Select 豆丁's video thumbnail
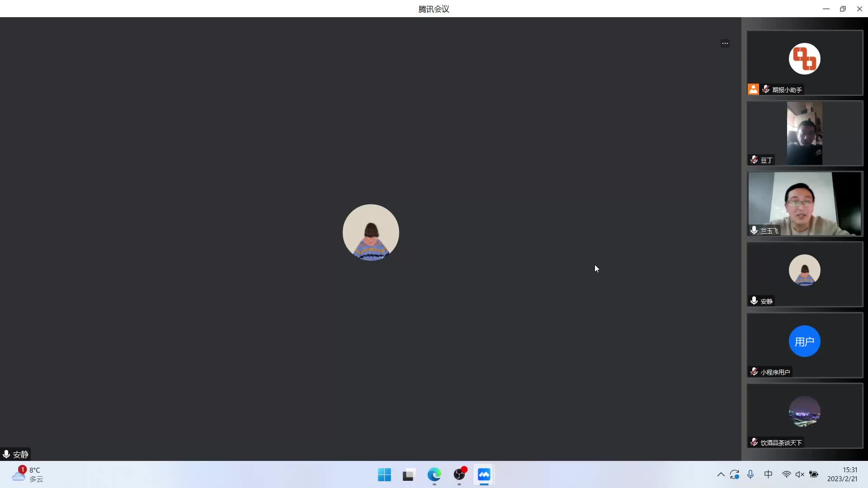Image resolution: width=868 pixels, height=488 pixels. (x=804, y=133)
